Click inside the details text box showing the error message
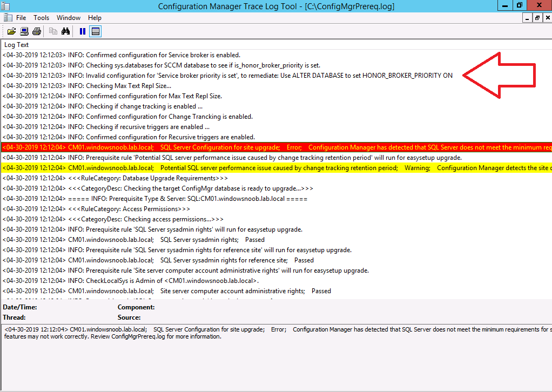The image size is (552, 392). pyautogui.click(x=277, y=357)
